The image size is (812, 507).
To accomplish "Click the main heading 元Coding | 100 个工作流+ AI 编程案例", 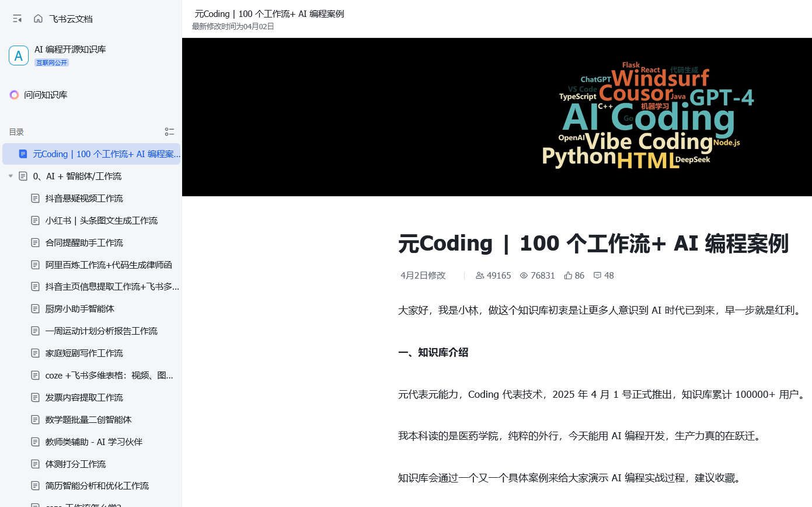I will [x=593, y=244].
